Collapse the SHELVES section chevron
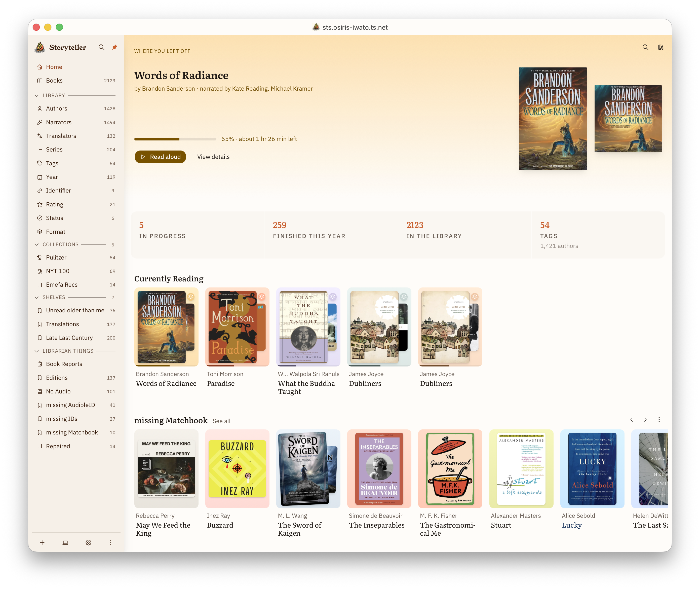 pos(37,297)
